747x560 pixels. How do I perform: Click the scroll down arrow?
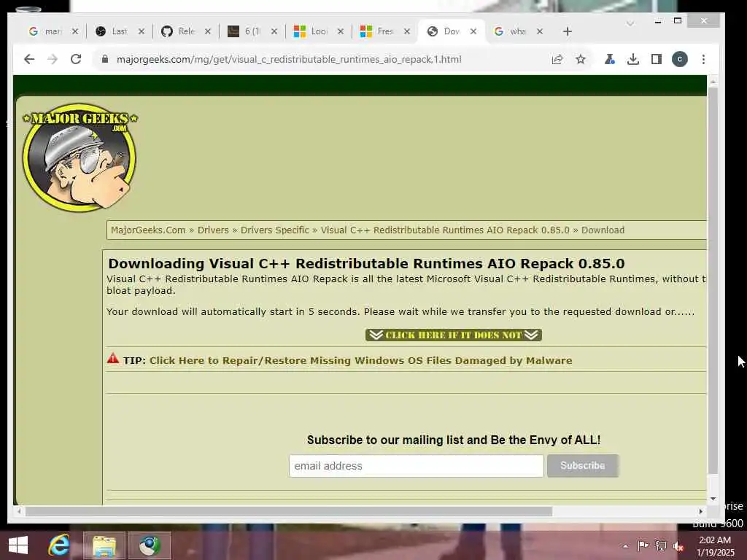pyautogui.click(x=713, y=499)
